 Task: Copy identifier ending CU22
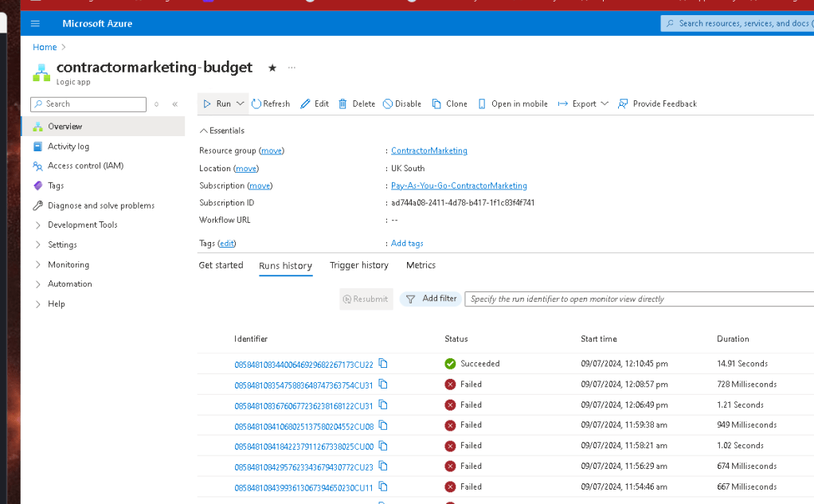[383, 363]
